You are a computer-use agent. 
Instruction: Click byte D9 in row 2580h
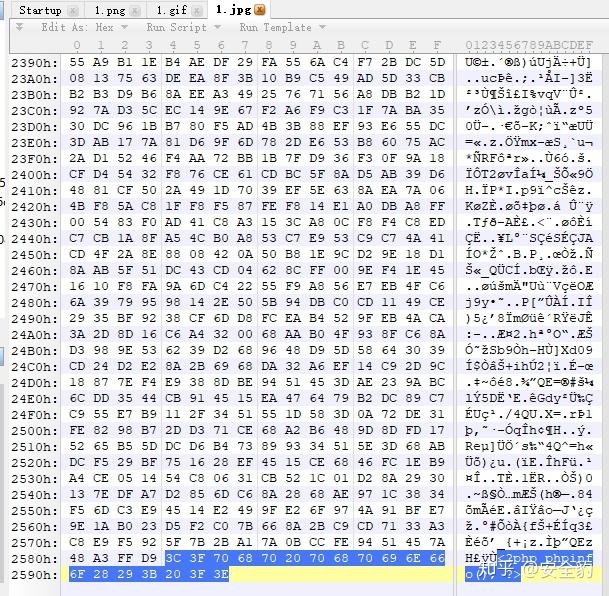point(149,558)
